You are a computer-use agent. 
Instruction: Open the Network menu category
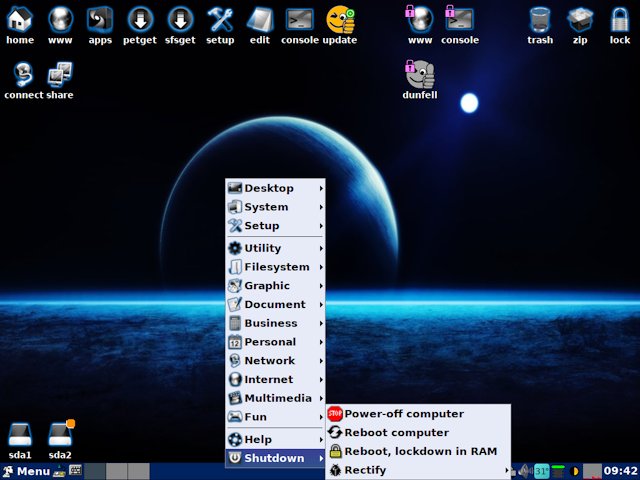pyautogui.click(x=275, y=361)
